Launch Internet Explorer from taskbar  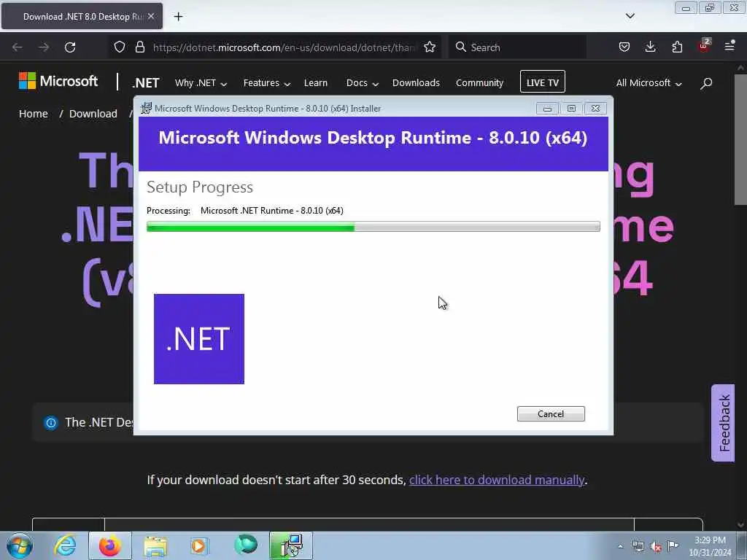click(65, 545)
